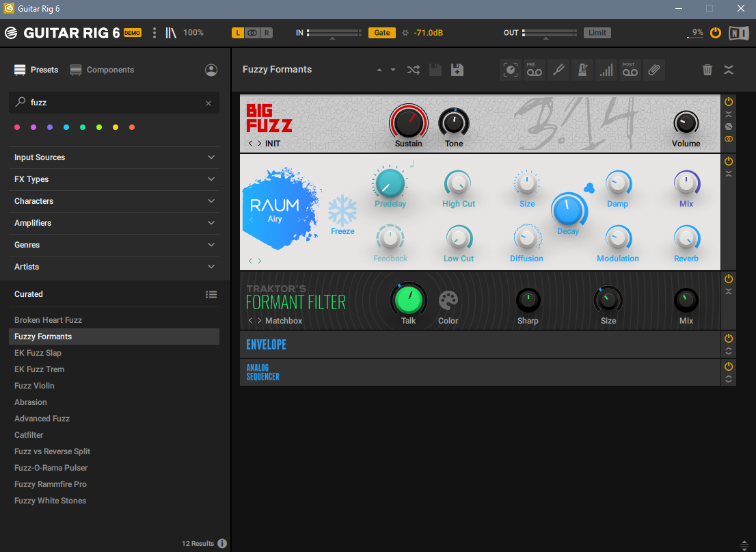Click the Raum Freeze snowflake icon

(342, 211)
